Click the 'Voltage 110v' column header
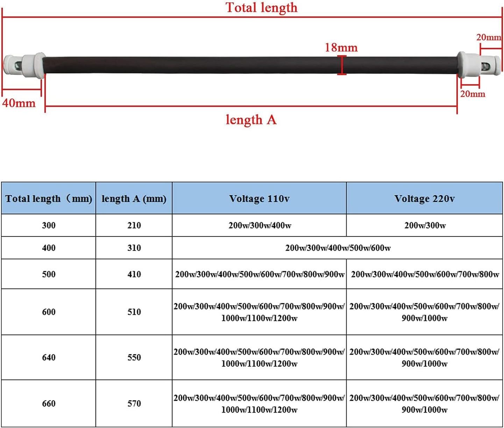Screen dimensions: 504x428 pyautogui.click(x=259, y=198)
